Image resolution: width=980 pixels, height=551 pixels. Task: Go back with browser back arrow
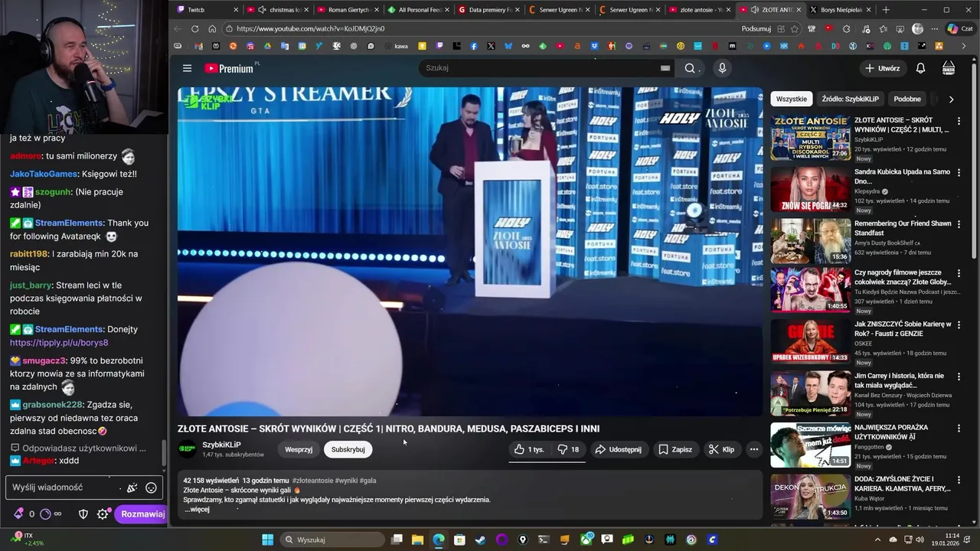point(178,28)
